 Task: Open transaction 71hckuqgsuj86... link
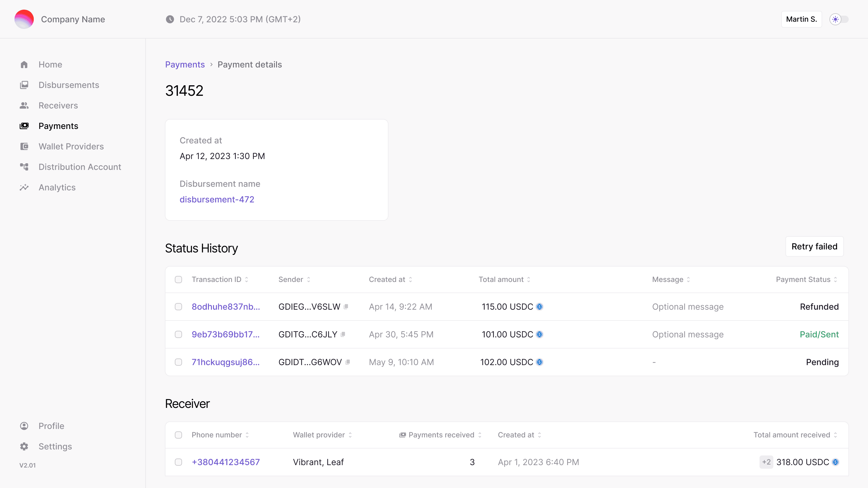click(x=226, y=362)
